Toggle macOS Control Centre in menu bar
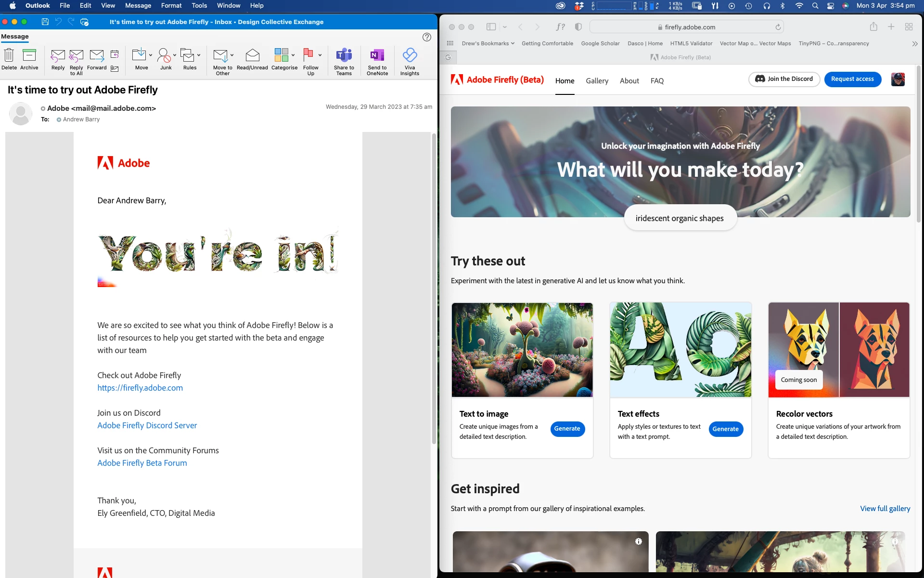924x578 pixels. [x=830, y=6]
